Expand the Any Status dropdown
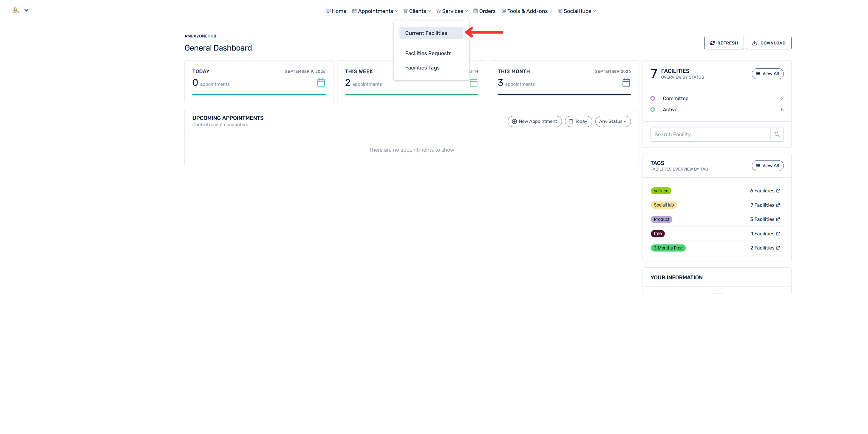This screenshot has width=868, height=434. [612, 121]
